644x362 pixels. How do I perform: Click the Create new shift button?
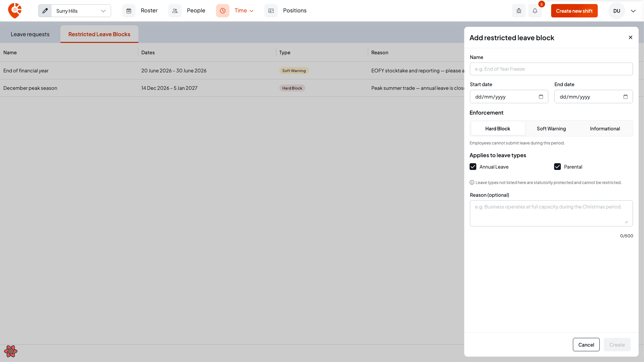[x=574, y=11]
